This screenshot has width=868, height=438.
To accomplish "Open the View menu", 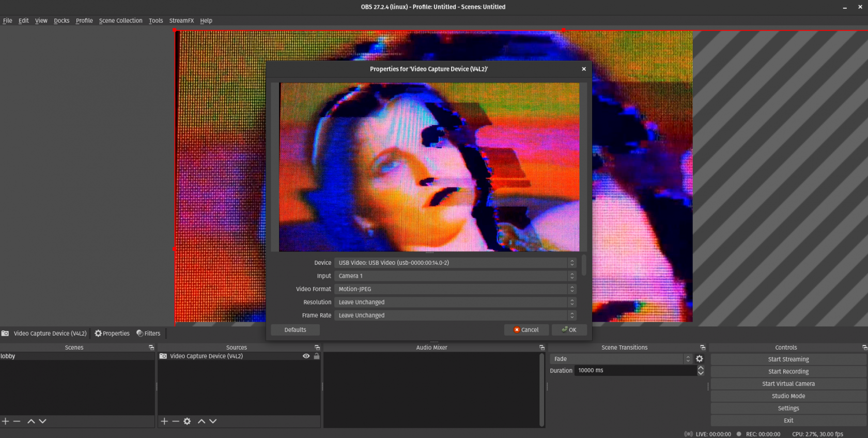I will pos(41,21).
